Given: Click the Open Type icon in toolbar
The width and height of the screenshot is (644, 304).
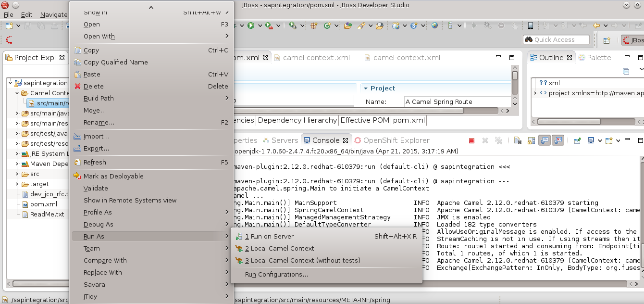Looking at the screenshot, I should (348, 25).
